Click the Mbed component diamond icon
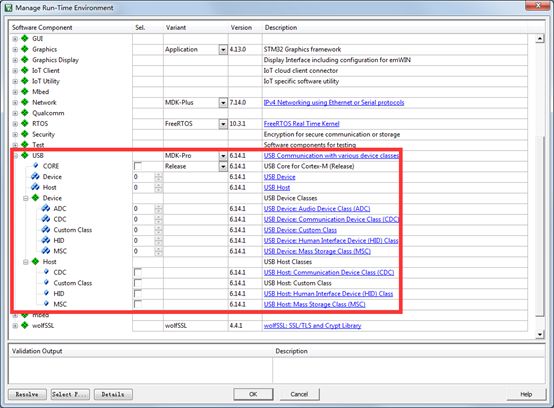Image resolution: width=554 pixels, height=408 pixels. click(x=24, y=91)
